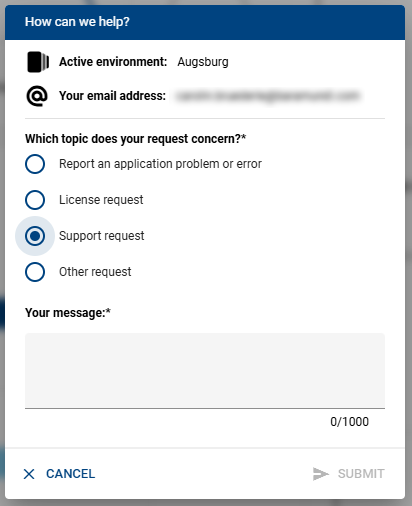Screen dimensions: 412x506
Task: Click the Other request label text
Action: point(95,272)
